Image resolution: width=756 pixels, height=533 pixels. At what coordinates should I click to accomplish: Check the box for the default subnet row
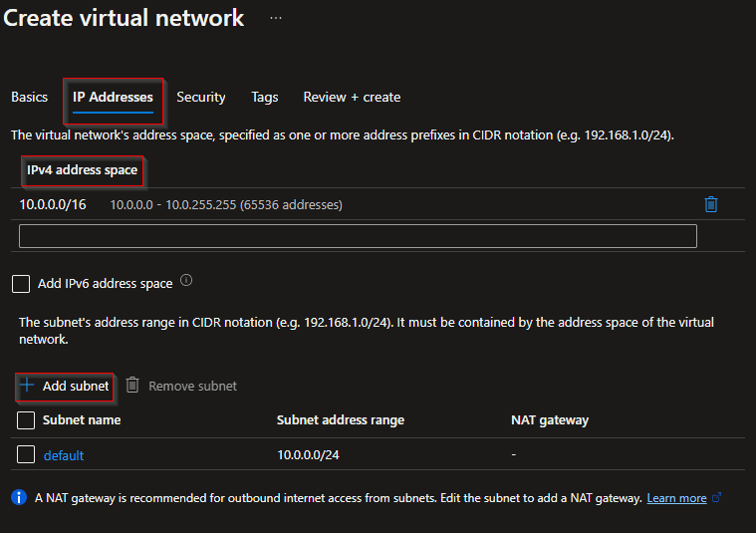point(26,454)
